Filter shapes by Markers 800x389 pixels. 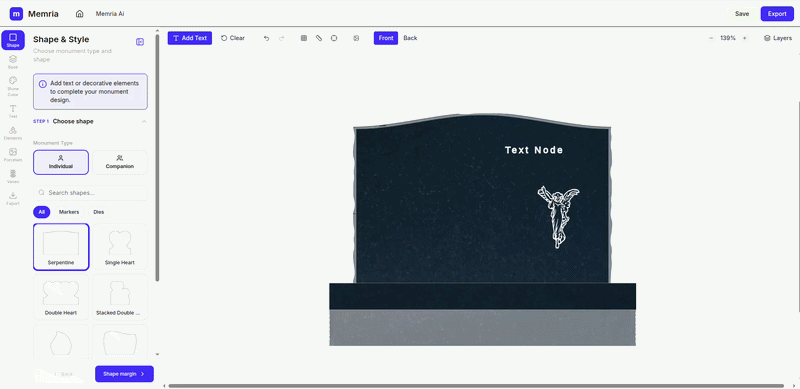(69, 212)
